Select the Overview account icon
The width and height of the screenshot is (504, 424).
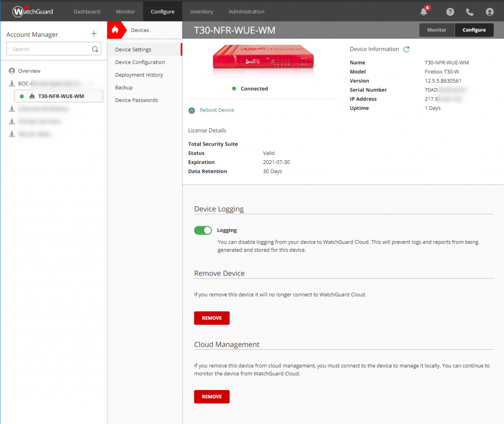pyautogui.click(x=12, y=70)
